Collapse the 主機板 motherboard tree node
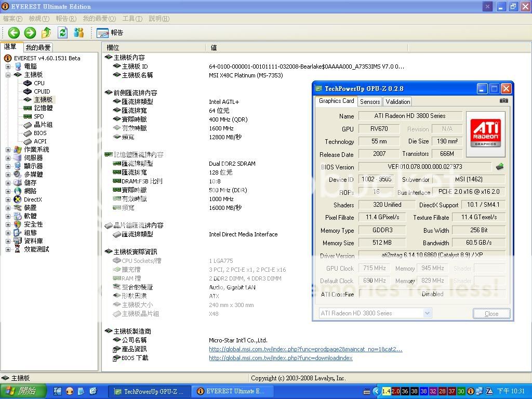This screenshot has height=399, width=532. (8, 75)
